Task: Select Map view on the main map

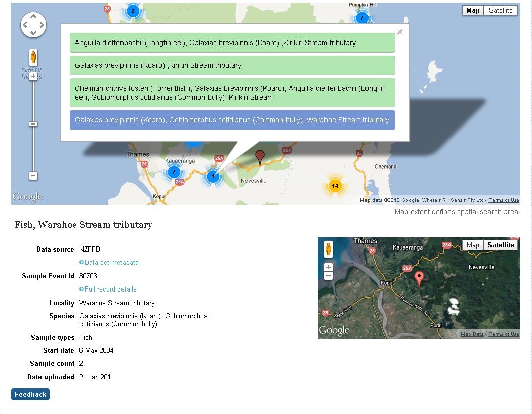Action: click(473, 10)
